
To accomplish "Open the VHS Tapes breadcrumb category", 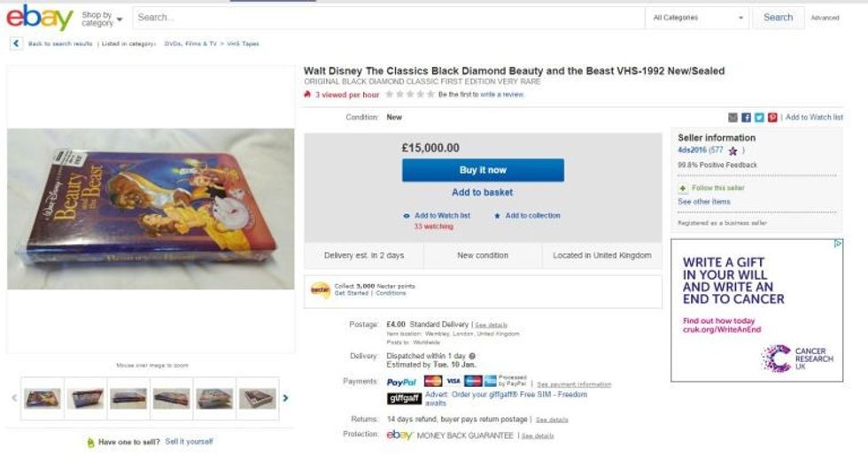I will pyautogui.click(x=244, y=43).
